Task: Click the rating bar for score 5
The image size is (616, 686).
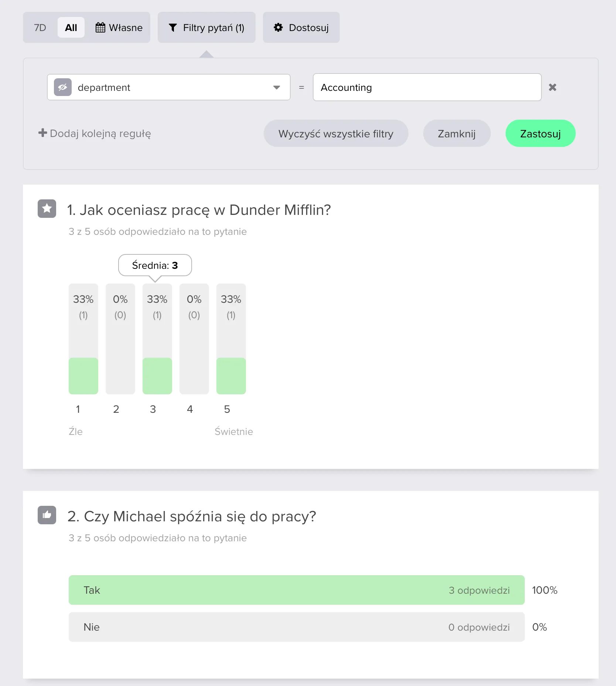Action: coord(231,339)
